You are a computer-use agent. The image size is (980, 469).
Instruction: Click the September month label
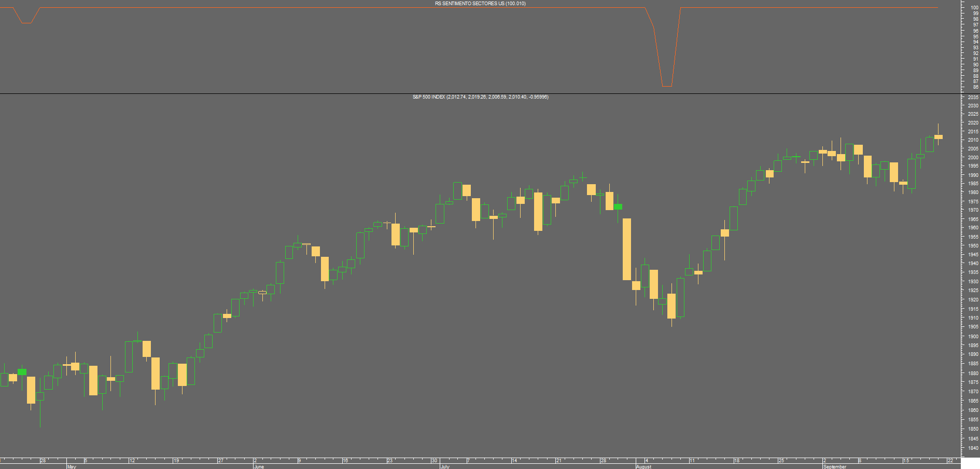click(835, 467)
